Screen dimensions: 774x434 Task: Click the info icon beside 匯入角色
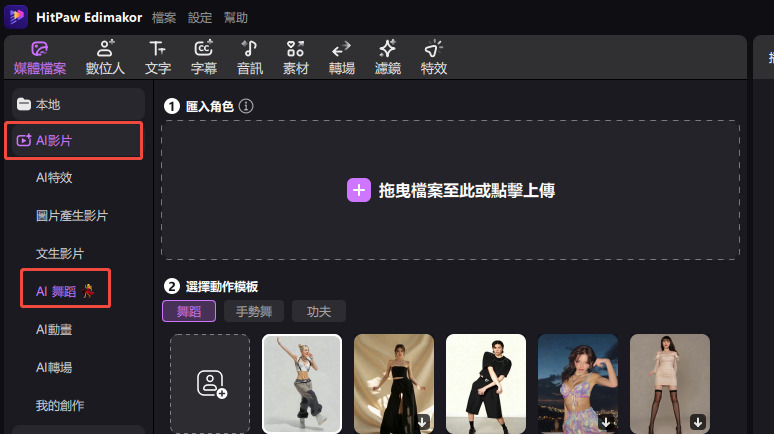click(246, 106)
